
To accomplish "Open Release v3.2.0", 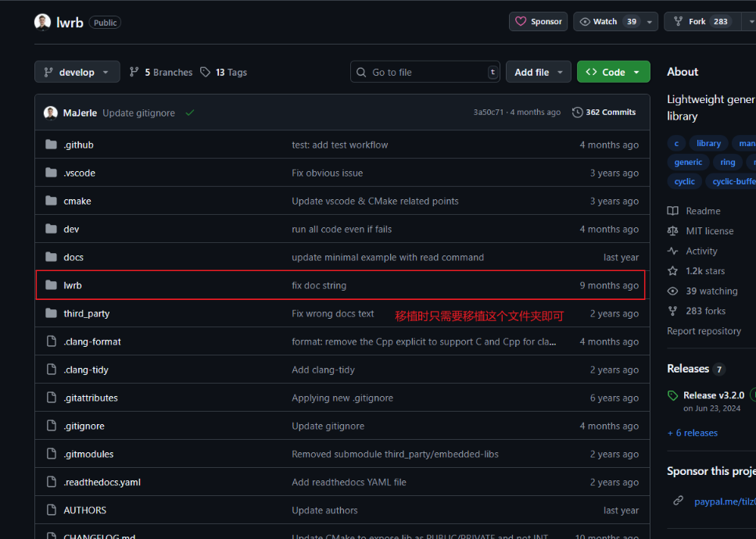I will point(714,395).
